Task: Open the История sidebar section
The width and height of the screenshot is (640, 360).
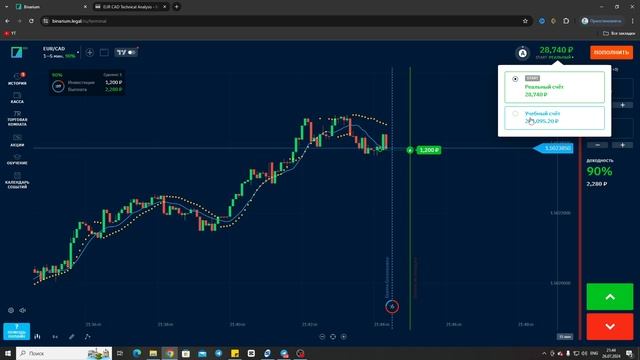Action: (17, 78)
